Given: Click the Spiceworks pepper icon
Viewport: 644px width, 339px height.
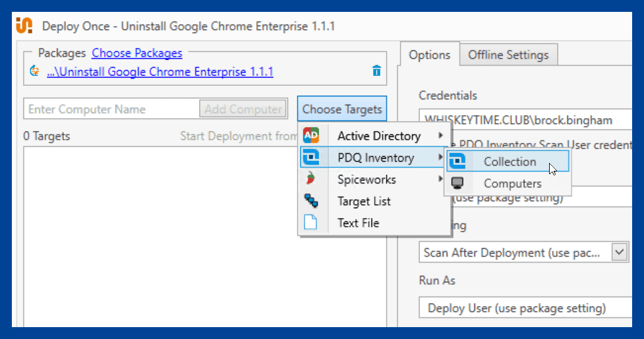Looking at the screenshot, I should click(x=311, y=179).
